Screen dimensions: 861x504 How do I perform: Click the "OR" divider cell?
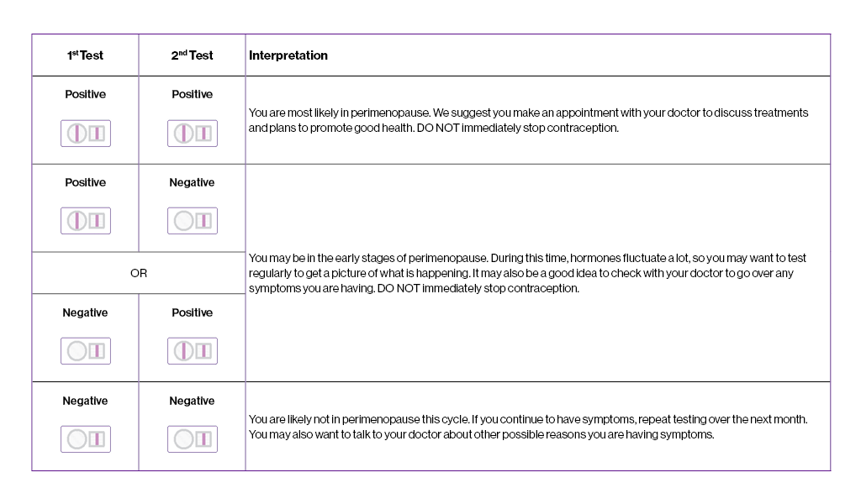click(x=139, y=273)
